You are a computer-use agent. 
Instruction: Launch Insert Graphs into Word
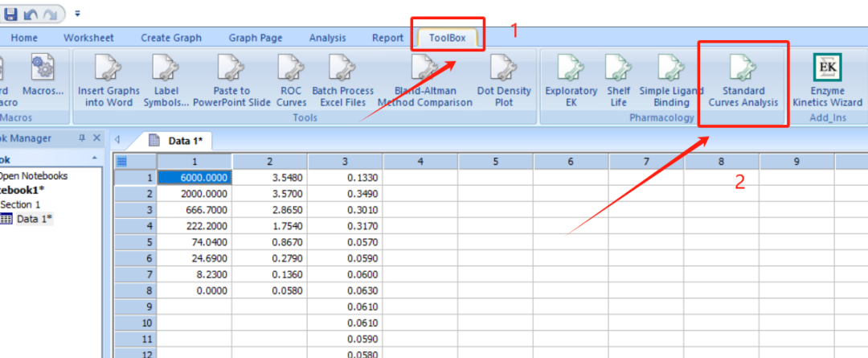click(x=108, y=80)
